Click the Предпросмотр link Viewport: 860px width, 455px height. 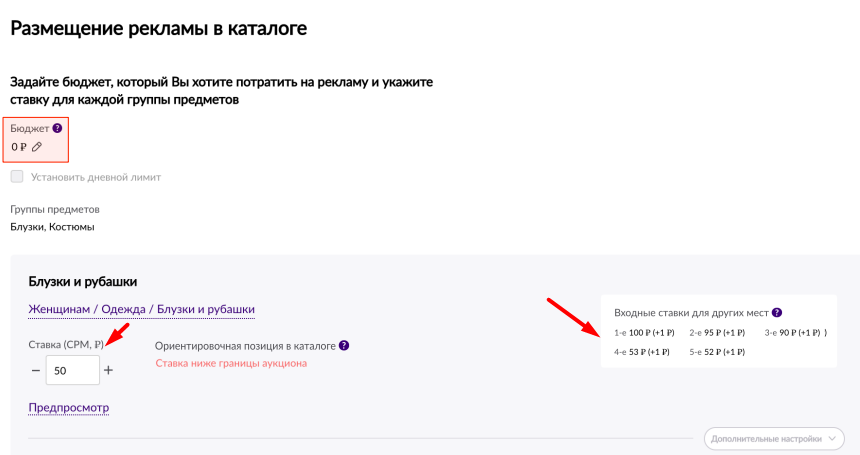[x=69, y=407]
